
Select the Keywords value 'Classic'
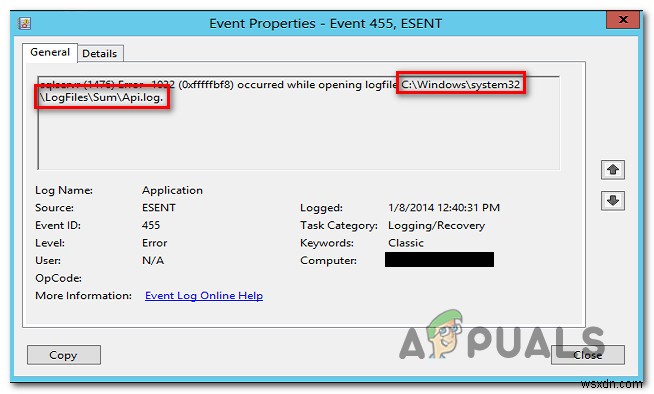pos(406,243)
